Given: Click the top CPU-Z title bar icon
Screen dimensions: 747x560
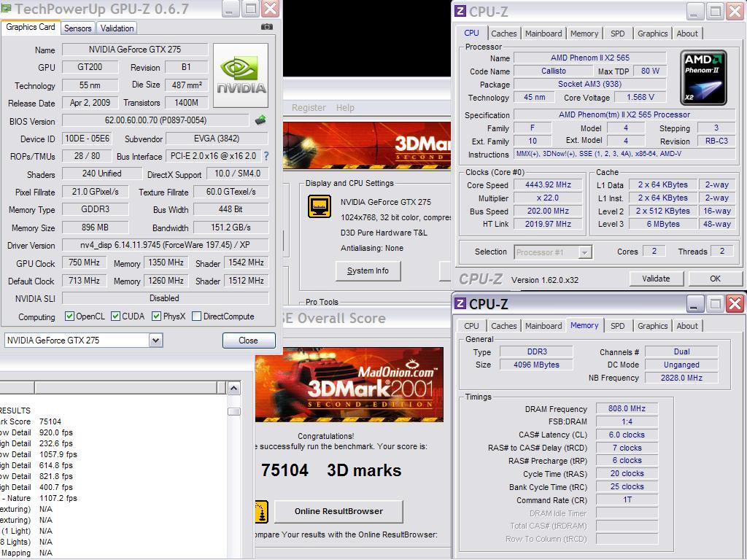Looking at the screenshot, I should pyautogui.click(x=460, y=10).
